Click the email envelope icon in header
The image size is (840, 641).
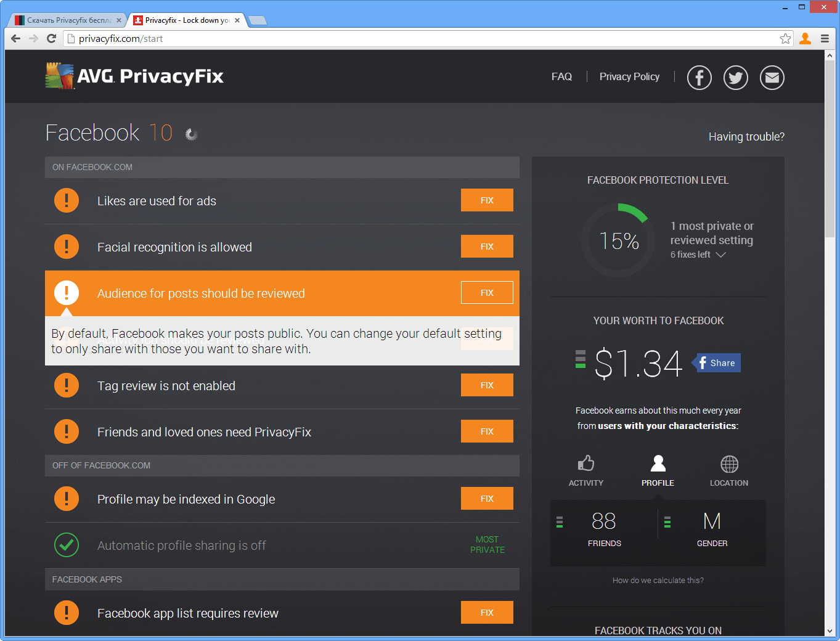772,78
